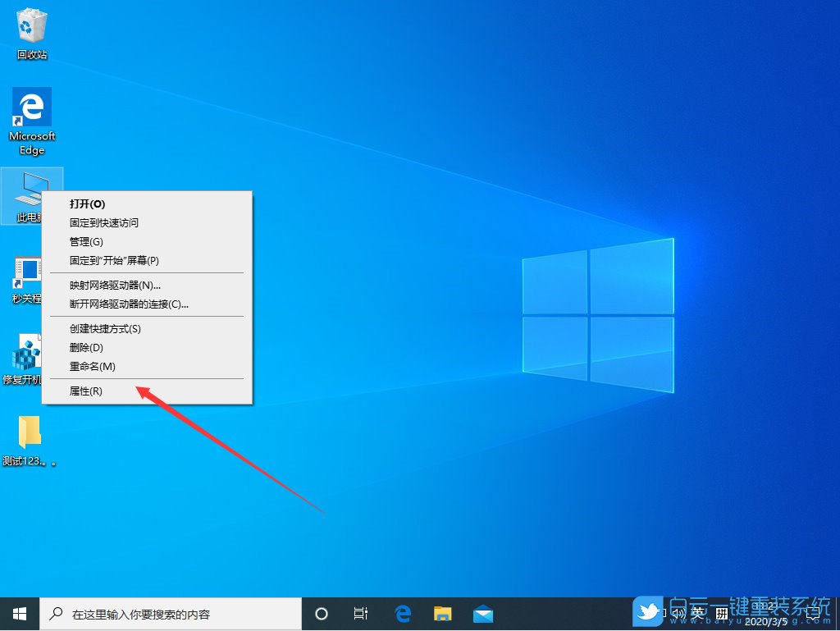Open the Recycle Bin icon
840x631 pixels.
coord(31,29)
